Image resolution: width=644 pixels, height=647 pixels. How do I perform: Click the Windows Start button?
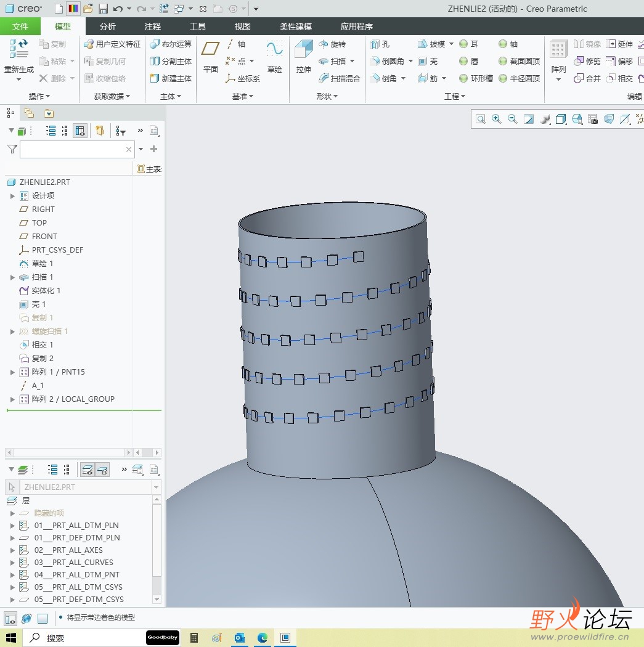tap(10, 638)
